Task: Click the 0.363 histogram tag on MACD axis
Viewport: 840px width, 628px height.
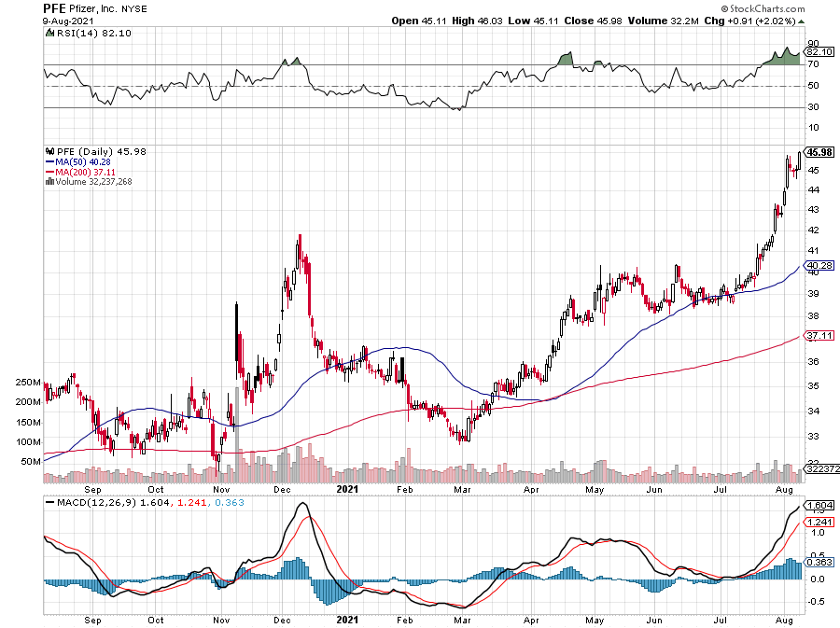Action: pos(819,562)
